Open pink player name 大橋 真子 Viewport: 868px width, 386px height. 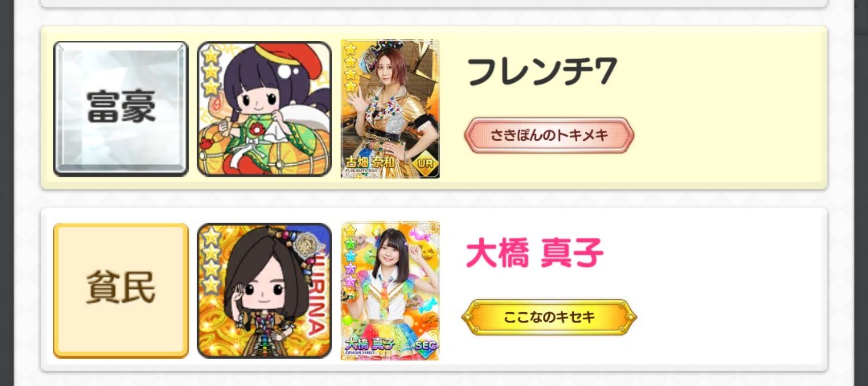pyautogui.click(x=535, y=253)
